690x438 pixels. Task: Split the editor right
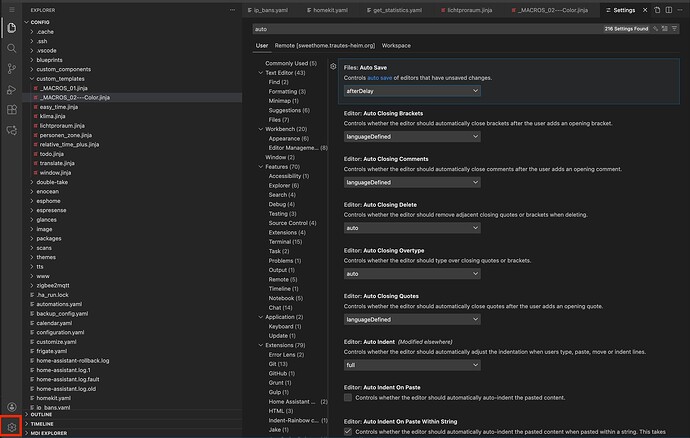(668, 10)
